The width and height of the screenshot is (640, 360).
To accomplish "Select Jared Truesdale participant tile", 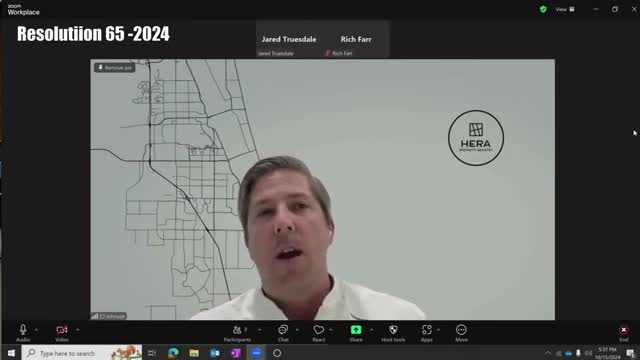I will pos(289,40).
